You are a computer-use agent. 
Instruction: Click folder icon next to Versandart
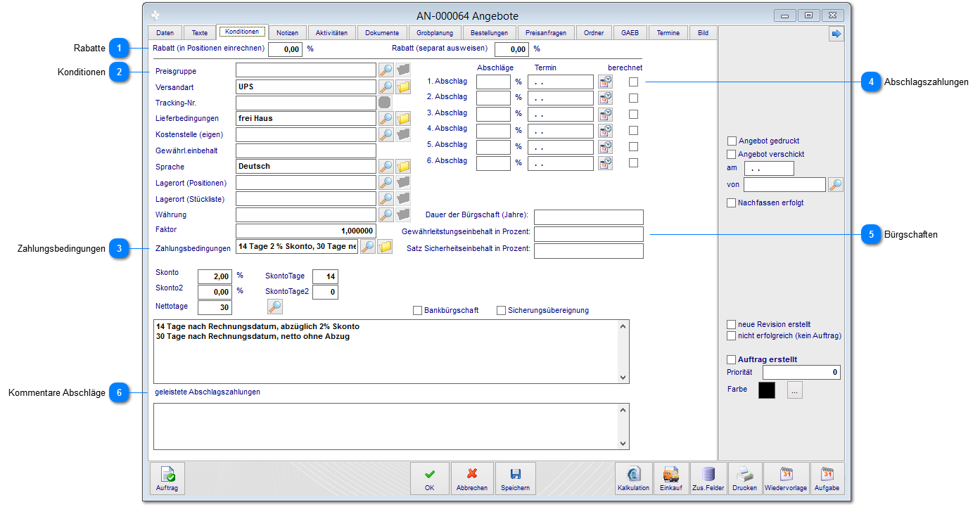[x=403, y=86]
